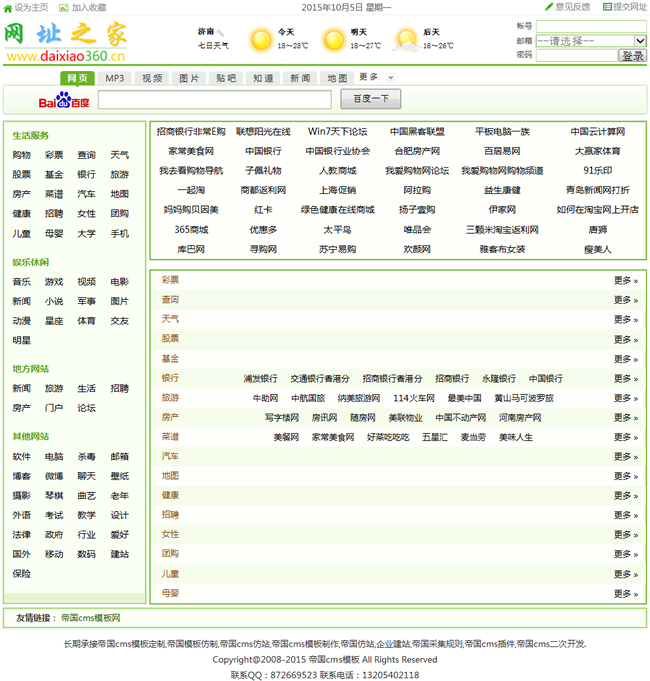650x681 pixels.
Task: Click the Baidu logo
Action: 63,100
